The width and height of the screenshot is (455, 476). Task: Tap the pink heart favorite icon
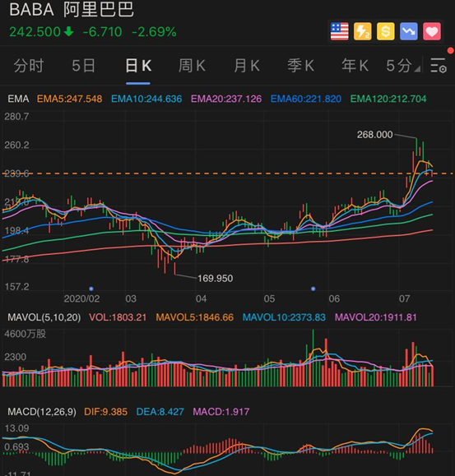pyautogui.click(x=432, y=31)
